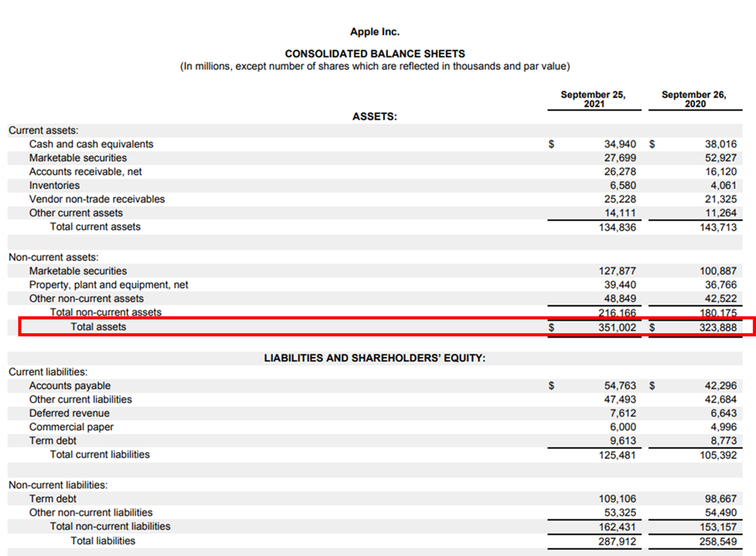
Task: Select the 'Inventories' row label
Action: (54, 185)
